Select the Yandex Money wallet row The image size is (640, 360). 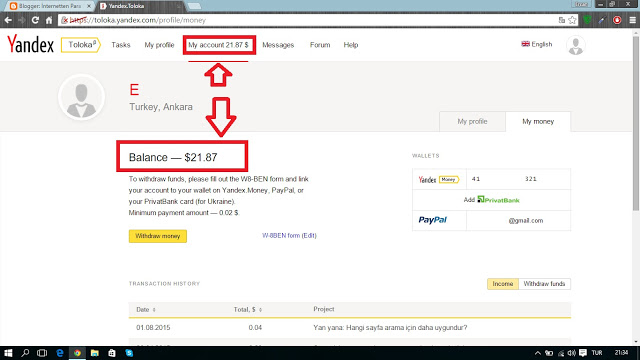(x=491, y=179)
